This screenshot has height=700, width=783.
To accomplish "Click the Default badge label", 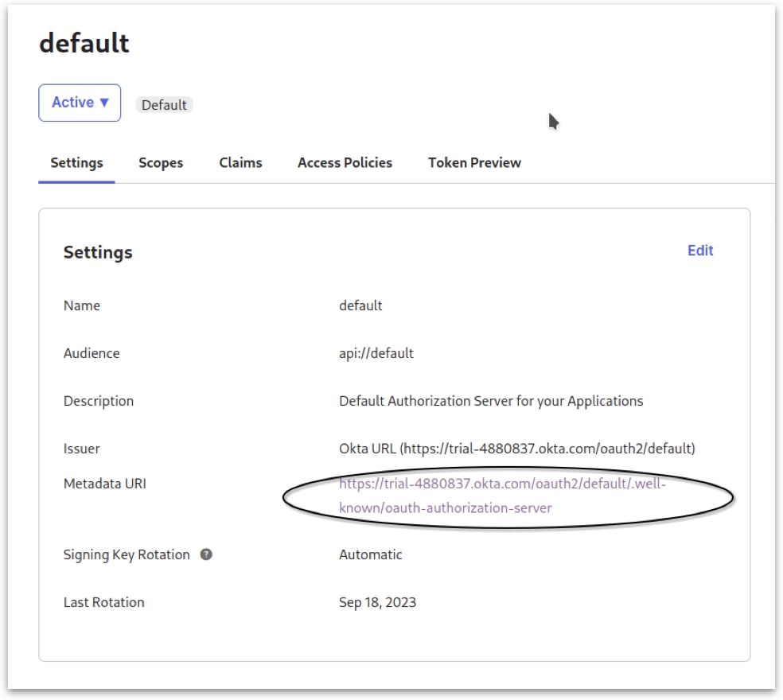I will 164,105.
